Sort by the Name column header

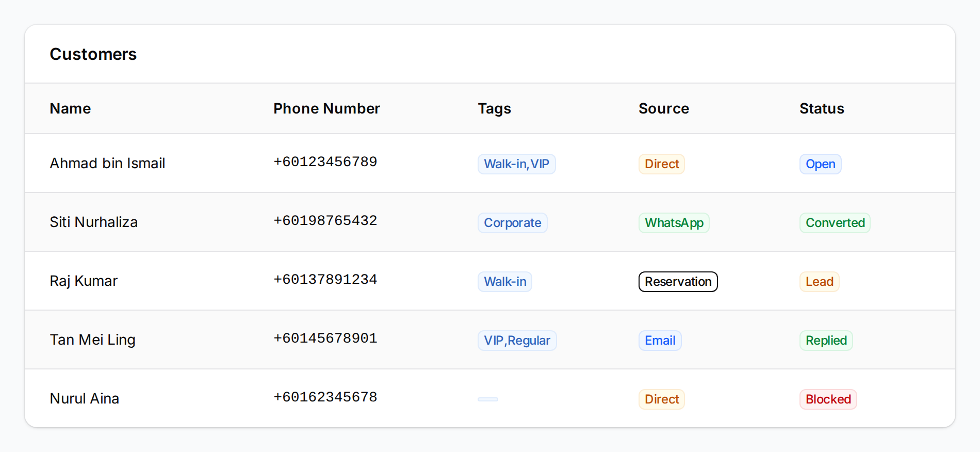pyautogui.click(x=70, y=108)
